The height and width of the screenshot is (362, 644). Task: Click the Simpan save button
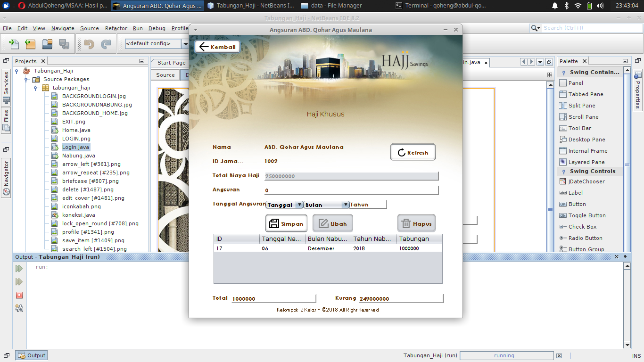pos(287,224)
